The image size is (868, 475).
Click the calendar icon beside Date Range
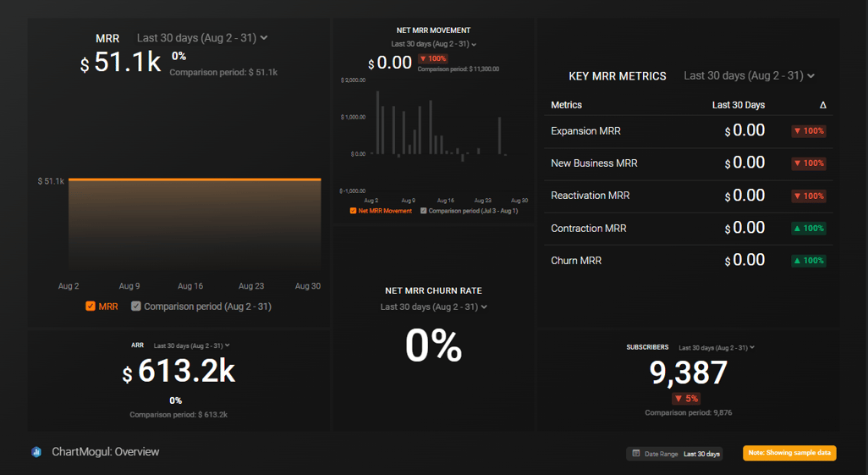(x=635, y=454)
